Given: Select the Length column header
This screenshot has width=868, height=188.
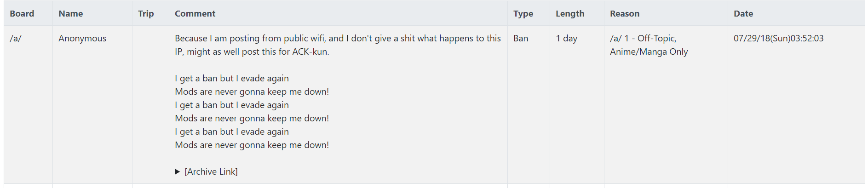Looking at the screenshot, I should tap(570, 13).
